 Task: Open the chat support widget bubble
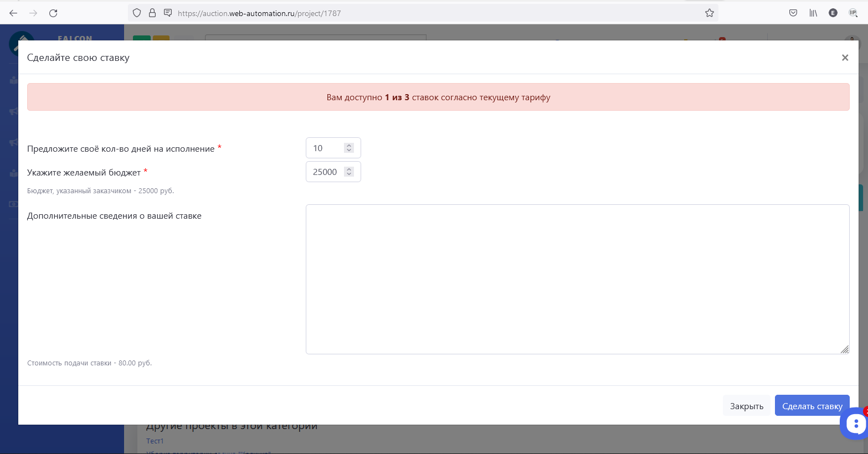tap(855, 424)
